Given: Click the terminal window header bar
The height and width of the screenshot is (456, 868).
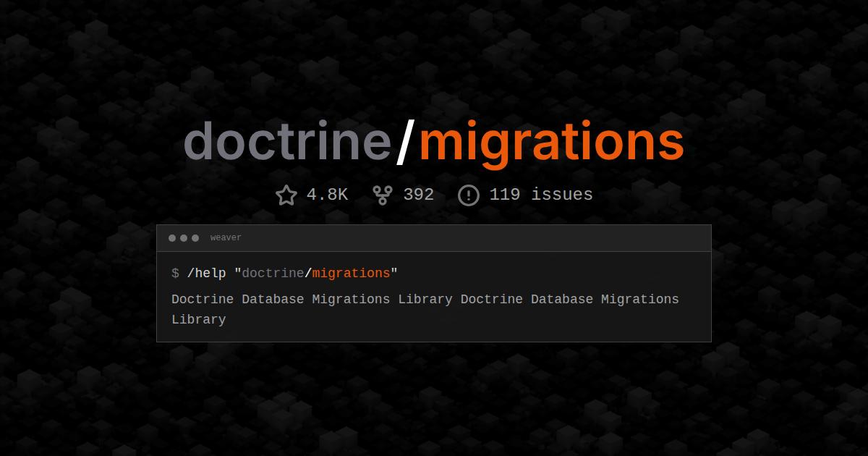Looking at the screenshot, I should point(434,237).
